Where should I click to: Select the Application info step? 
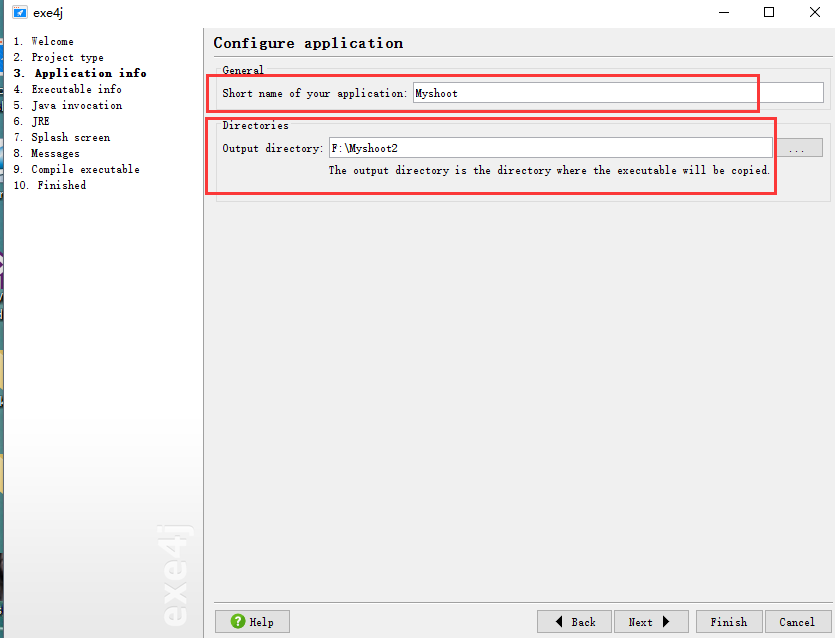pyautogui.click(x=80, y=73)
